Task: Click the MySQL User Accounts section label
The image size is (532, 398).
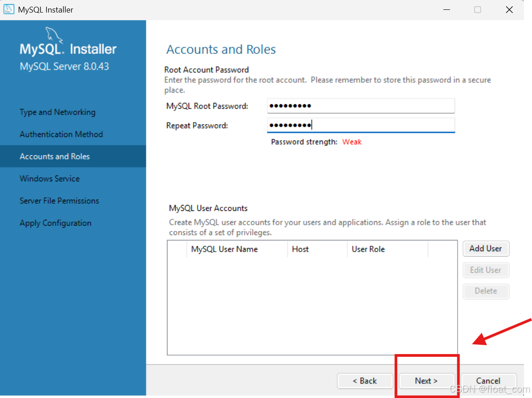Action: point(208,208)
